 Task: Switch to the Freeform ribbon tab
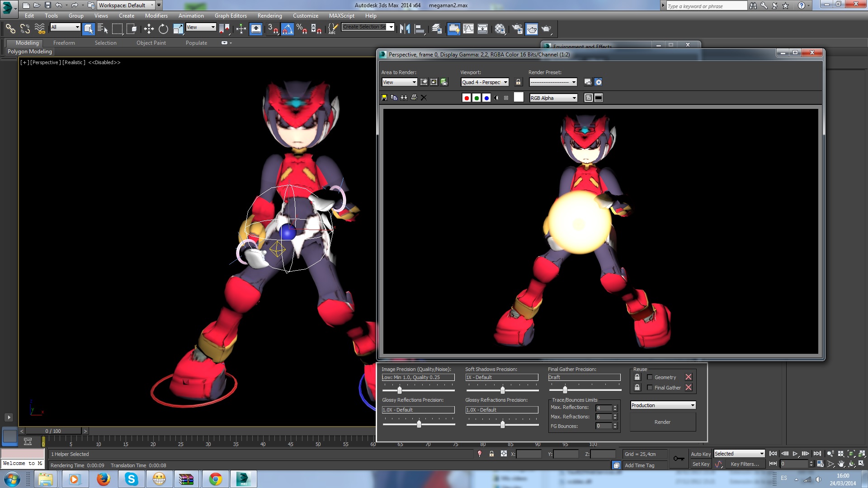[64, 43]
